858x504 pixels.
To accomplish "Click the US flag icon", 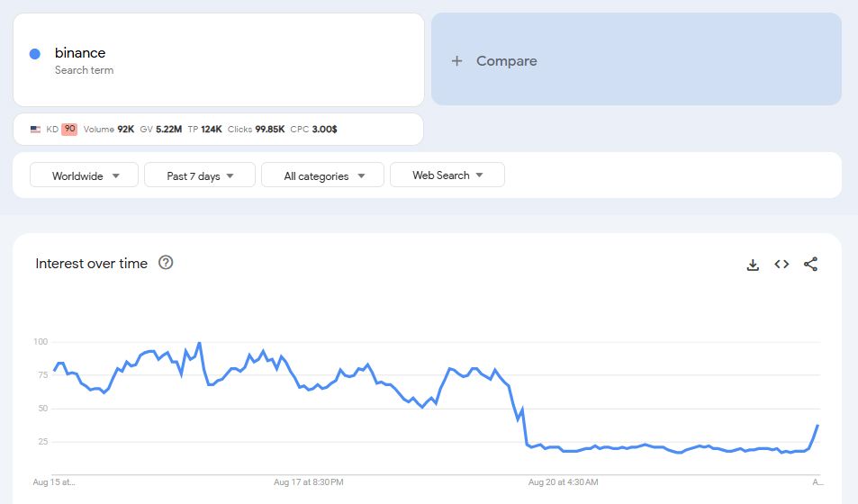I will [35, 130].
